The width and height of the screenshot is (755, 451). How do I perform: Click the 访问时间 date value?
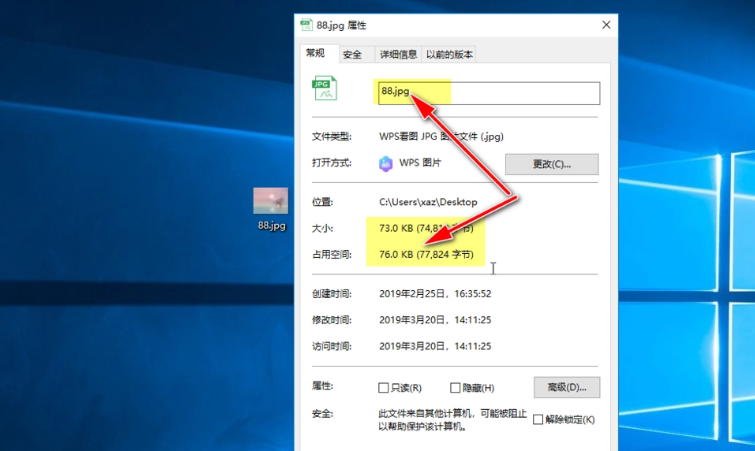(435, 346)
